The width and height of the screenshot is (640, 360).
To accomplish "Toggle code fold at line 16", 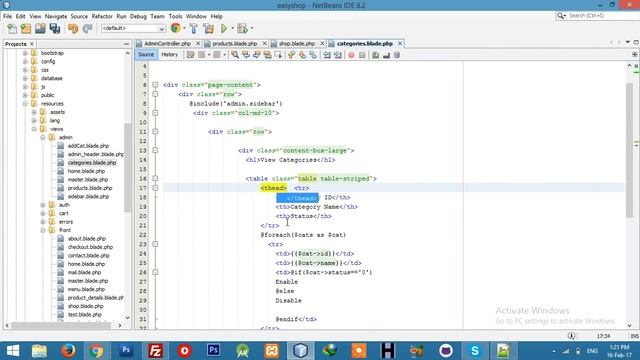I will pyautogui.click(x=155, y=178).
